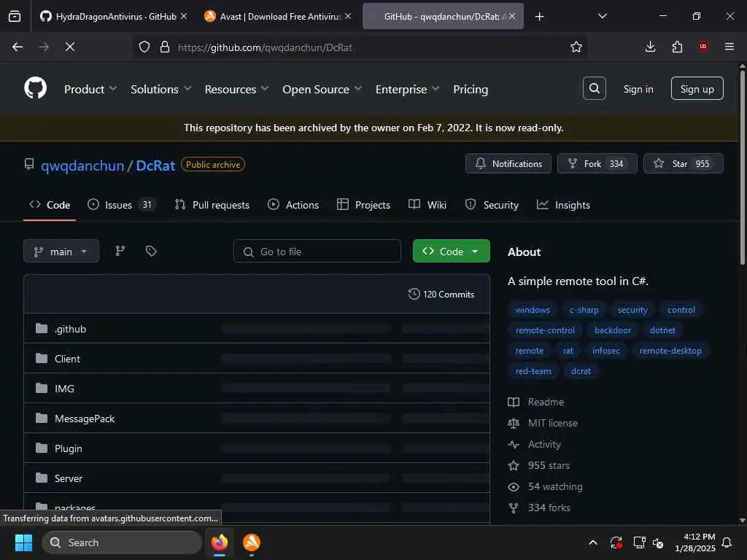
Task: Close the Avast download tab
Action: pos(348,16)
